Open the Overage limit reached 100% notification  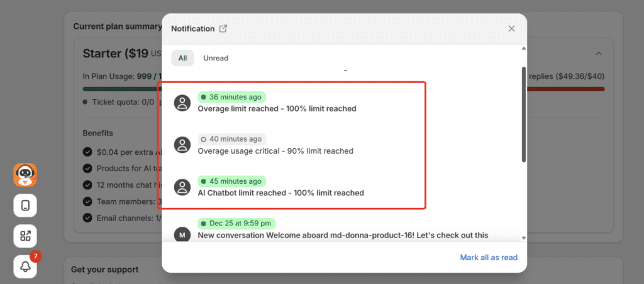[277, 108]
